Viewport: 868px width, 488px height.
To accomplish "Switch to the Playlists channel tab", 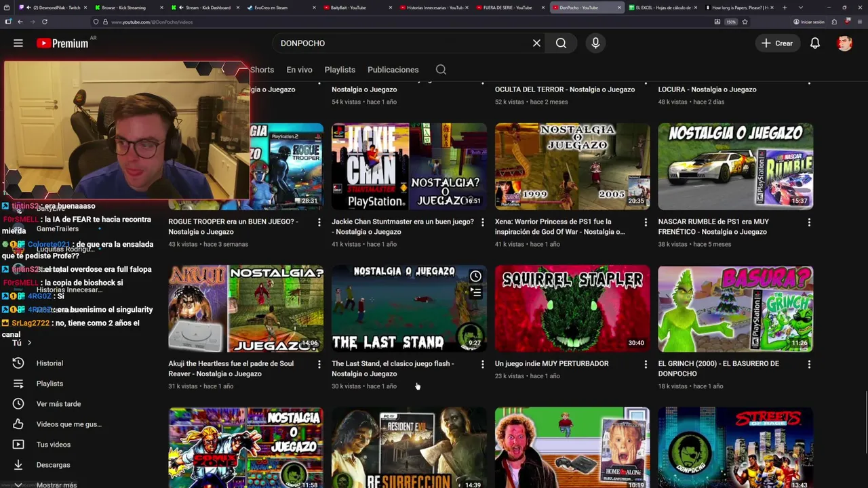I will coord(340,70).
